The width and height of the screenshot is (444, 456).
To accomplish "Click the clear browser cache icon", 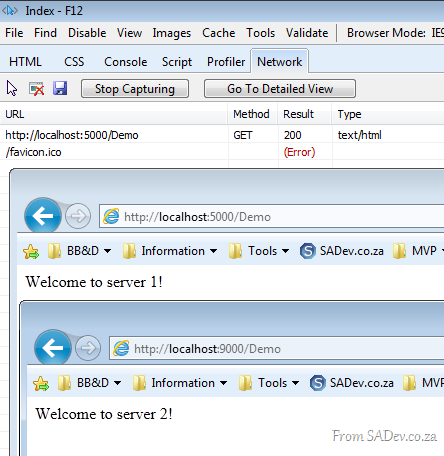I will (36, 89).
